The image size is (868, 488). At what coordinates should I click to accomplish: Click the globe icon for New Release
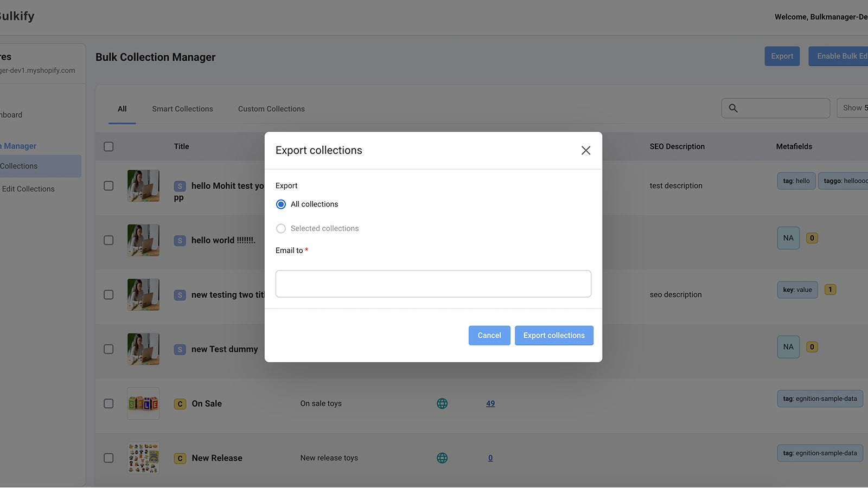click(442, 458)
